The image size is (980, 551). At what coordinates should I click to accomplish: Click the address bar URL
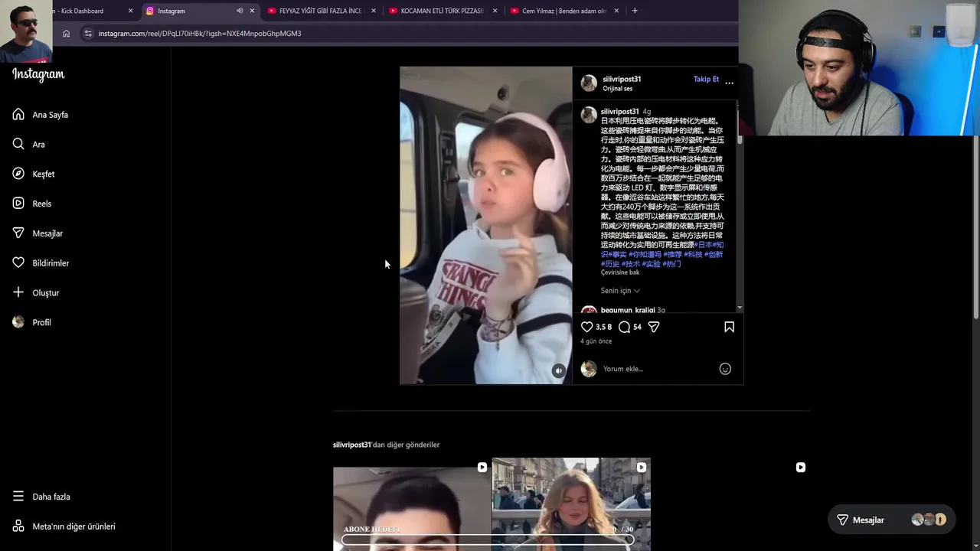200,34
